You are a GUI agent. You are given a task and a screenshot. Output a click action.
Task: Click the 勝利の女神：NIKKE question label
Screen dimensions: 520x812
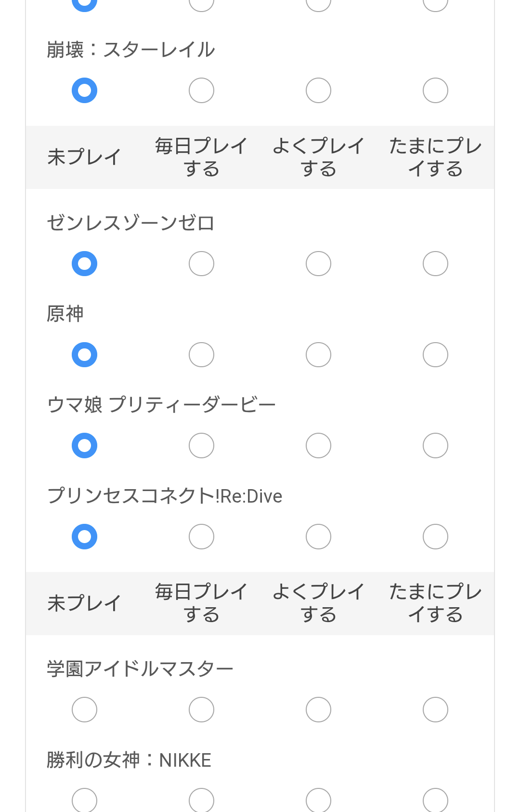[129, 760]
